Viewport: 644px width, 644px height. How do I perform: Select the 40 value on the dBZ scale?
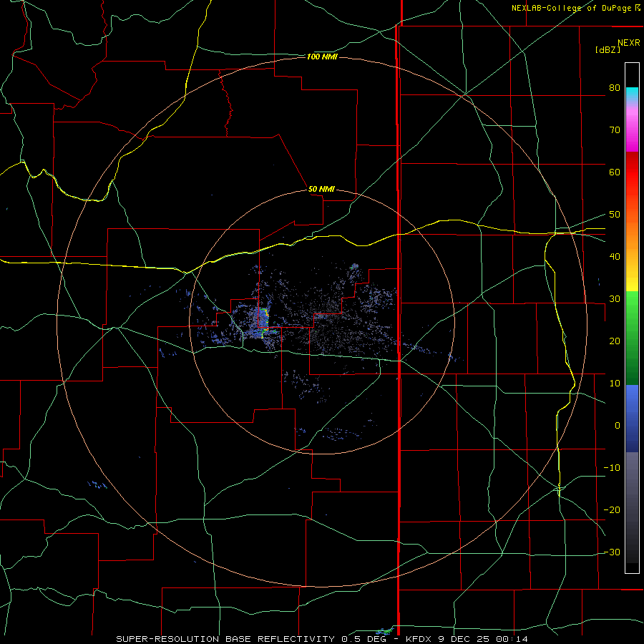pos(615,257)
